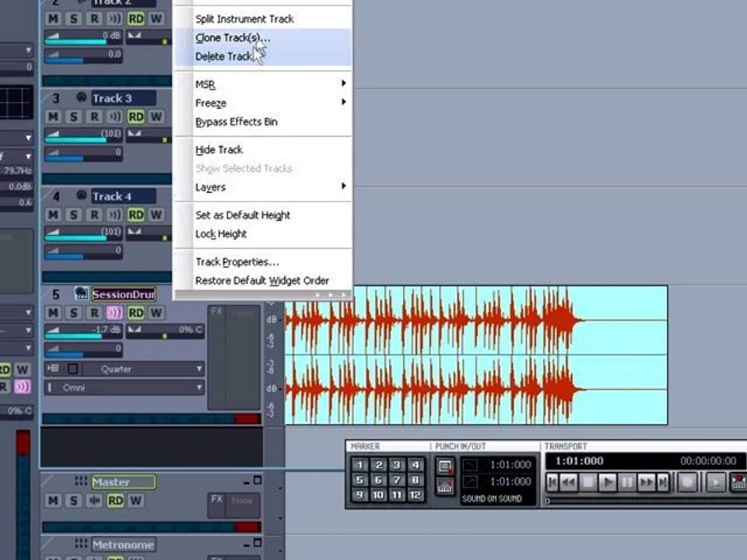
Task: Choose Clone Track(s)... from the menu
Action: click(264, 37)
